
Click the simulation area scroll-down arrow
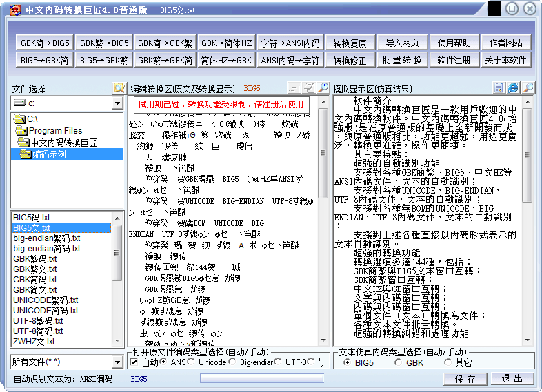click(x=528, y=340)
